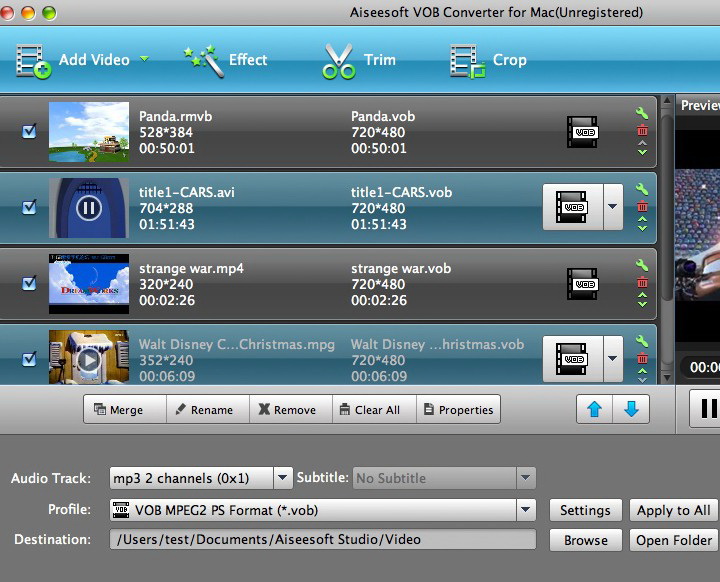Open the Effect editor
Image resolution: width=720 pixels, height=582 pixels.
[225, 60]
